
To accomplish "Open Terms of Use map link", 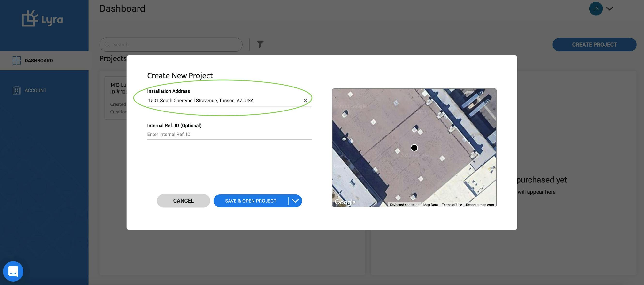I will pyautogui.click(x=452, y=205).
